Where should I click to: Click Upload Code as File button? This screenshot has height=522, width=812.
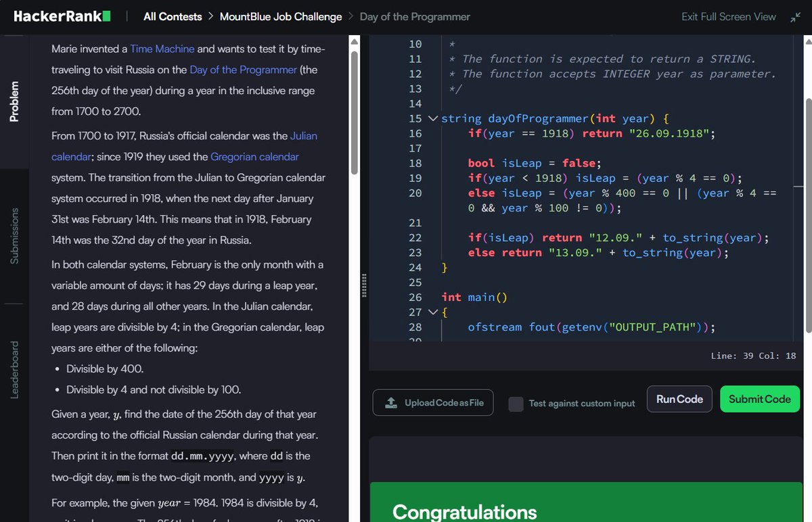coord(433,403)
